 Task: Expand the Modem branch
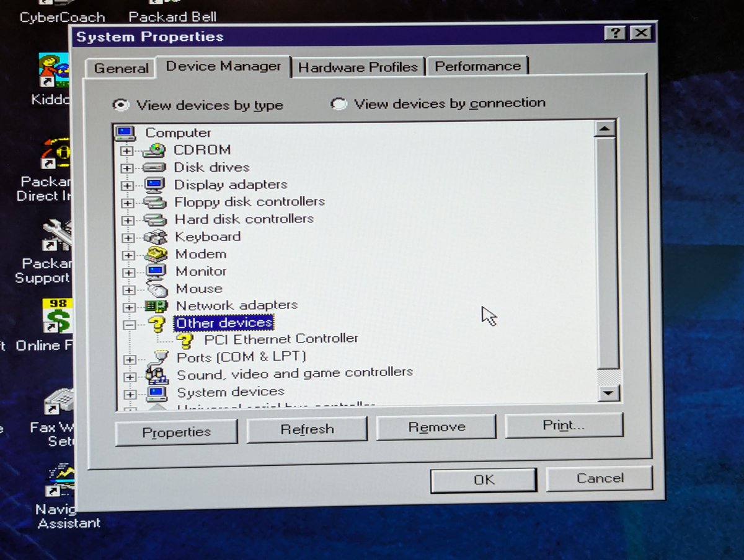128,255
